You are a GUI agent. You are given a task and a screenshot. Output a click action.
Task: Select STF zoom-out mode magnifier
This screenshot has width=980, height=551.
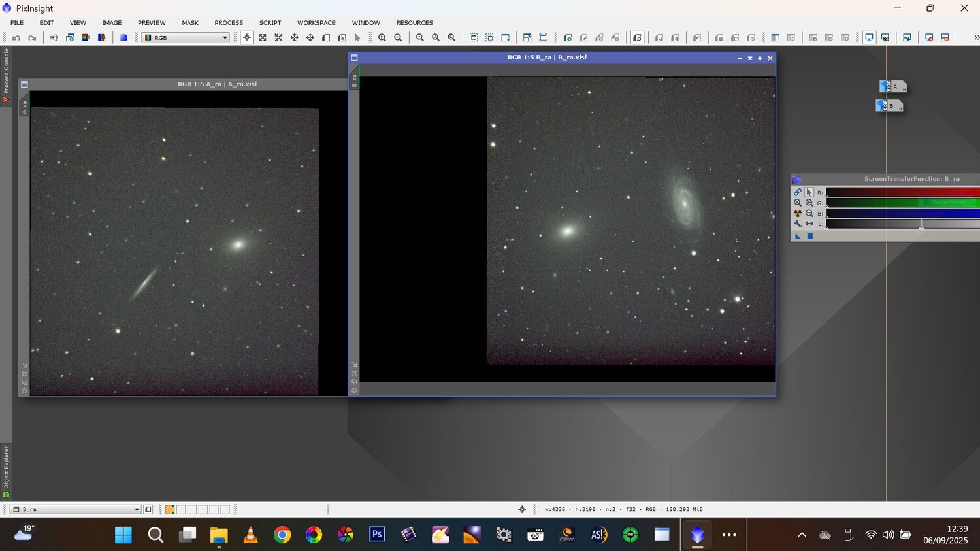tap(809, 213)
